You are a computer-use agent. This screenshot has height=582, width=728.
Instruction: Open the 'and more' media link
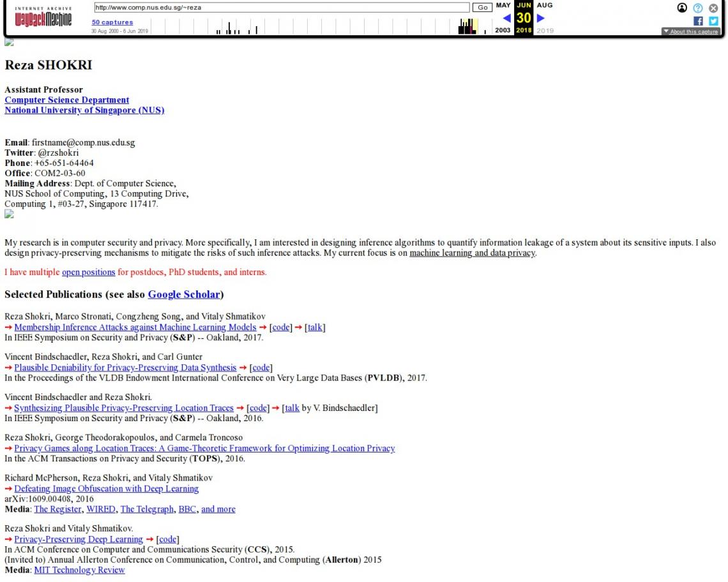(218, 509)
